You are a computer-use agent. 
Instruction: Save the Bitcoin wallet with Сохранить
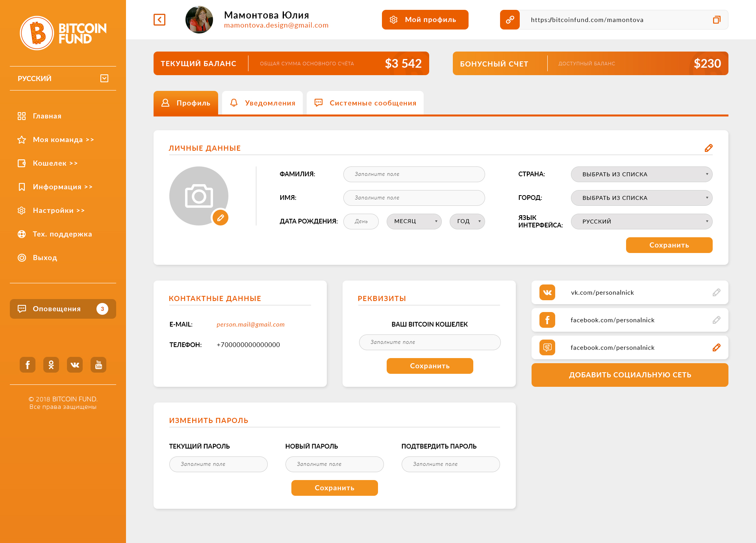pyautogui.click(x=430, y=366)
